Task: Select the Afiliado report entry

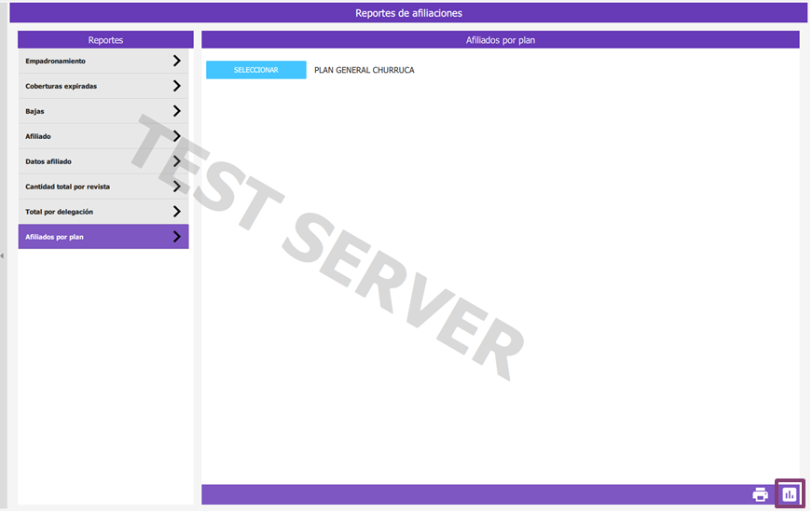Action: [x=103, y=136]
